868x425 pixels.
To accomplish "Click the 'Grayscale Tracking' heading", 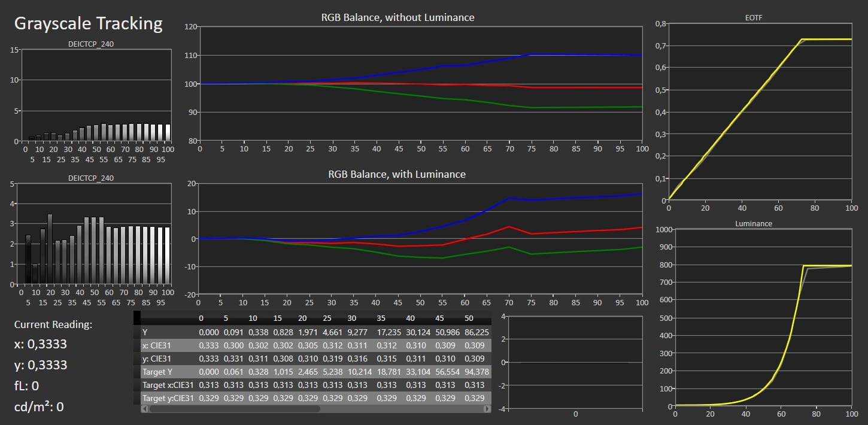I will click(88, 23).
